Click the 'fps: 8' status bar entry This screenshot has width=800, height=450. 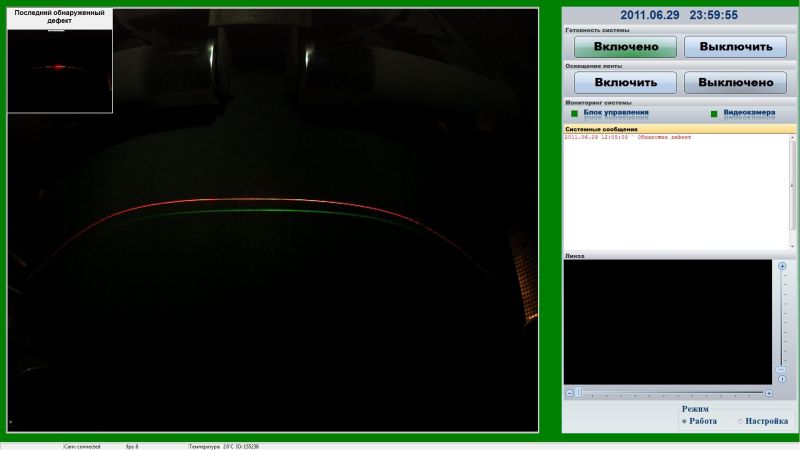[132, 446]
